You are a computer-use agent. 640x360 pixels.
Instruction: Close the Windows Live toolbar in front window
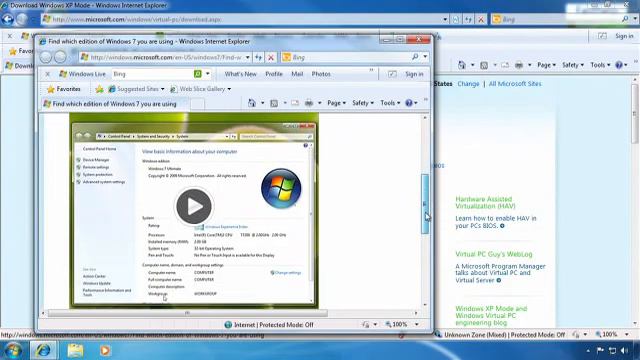pyautogui.click(x=47, y=74)
